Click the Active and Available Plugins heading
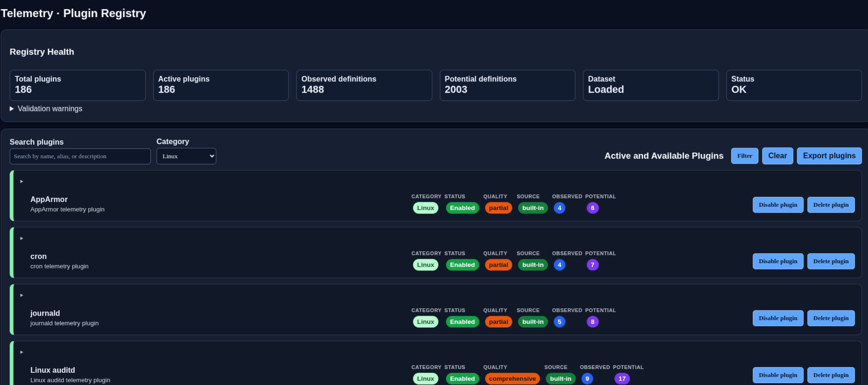 click(x=664, y=156)
